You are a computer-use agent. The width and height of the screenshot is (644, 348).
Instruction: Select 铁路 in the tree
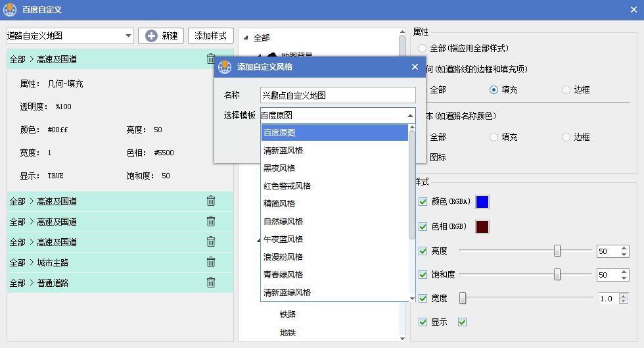tap(288, 314)
